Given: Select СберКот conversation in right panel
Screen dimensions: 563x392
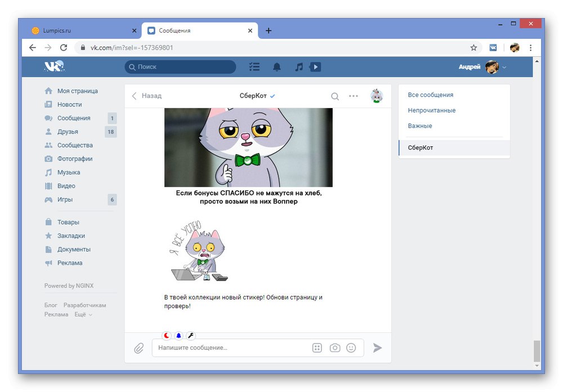Looking at the screenshot, I should (x=454, y=148).
